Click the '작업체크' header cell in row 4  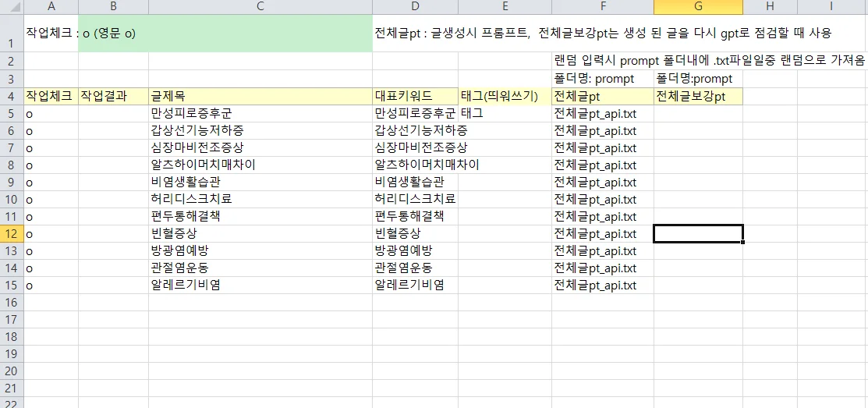[51, 96]
